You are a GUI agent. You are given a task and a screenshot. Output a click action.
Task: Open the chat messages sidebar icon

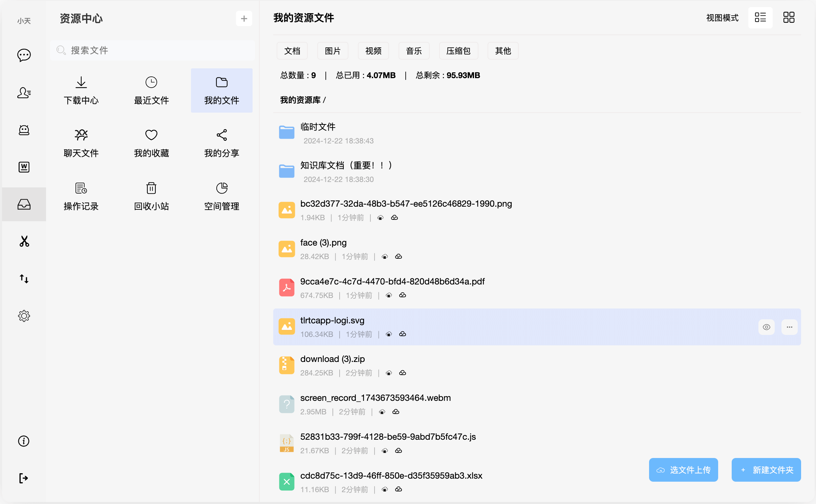pos(24,55)
